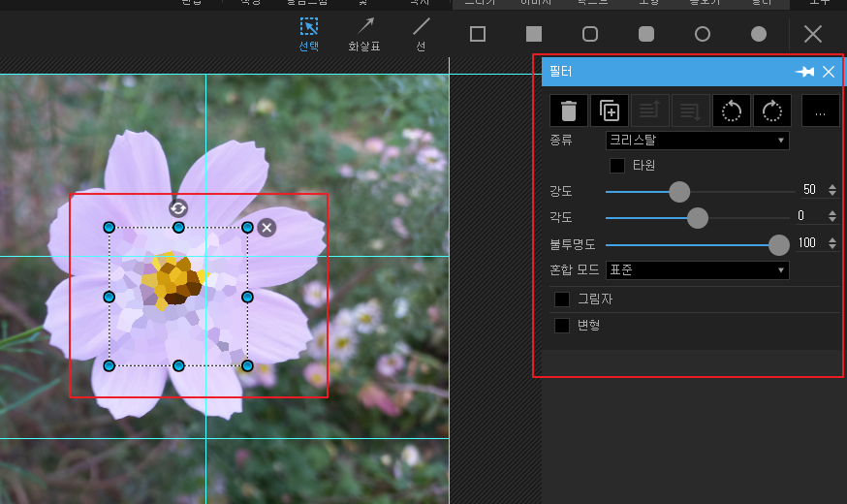Select the 선택 selection tool
Screen dimensions: 847x504
tap(309, 34)
